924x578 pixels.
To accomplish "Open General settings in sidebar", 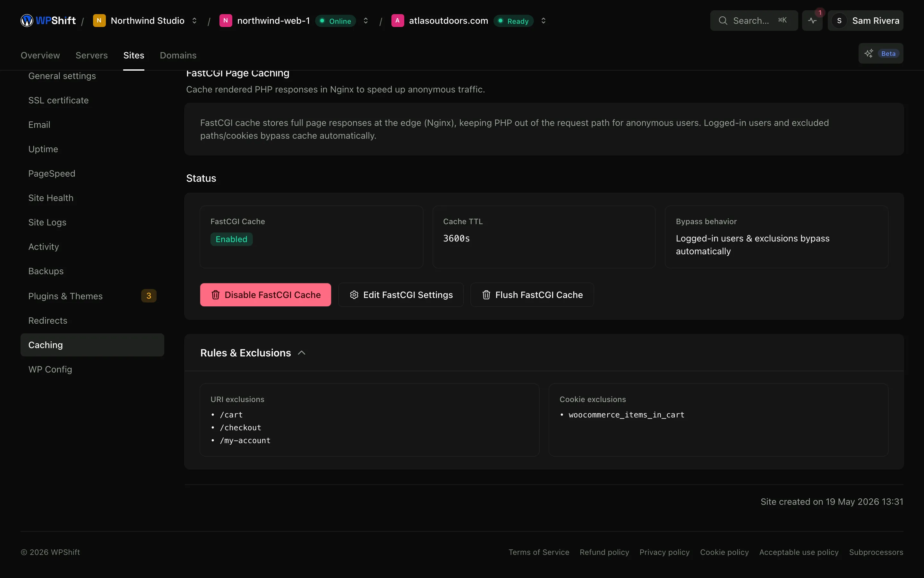I will pos(92,76).
